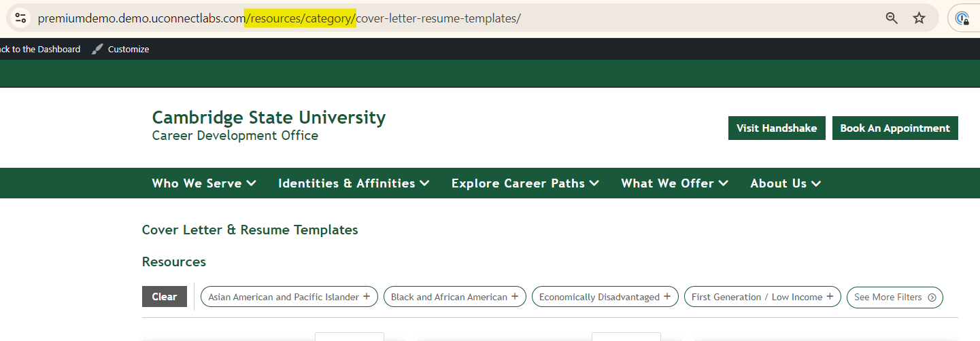
Task: Add the Asian American and Pacific Islander filter
Action: coord(289,297)
